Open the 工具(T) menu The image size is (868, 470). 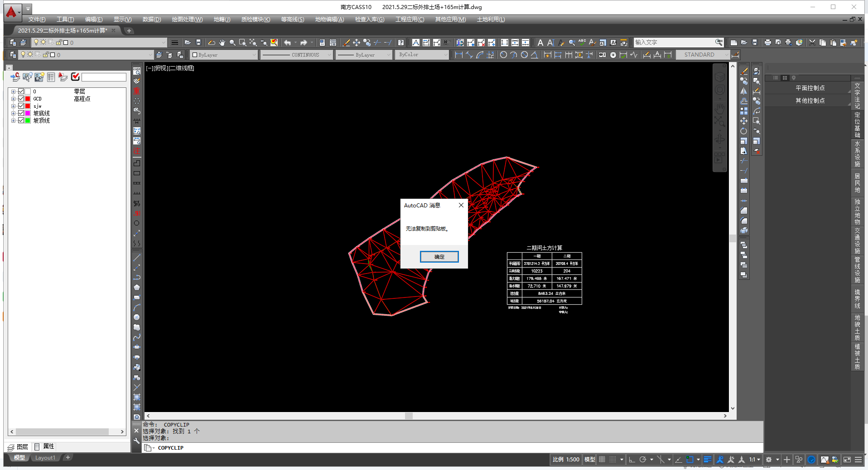[x=65, y=19]
